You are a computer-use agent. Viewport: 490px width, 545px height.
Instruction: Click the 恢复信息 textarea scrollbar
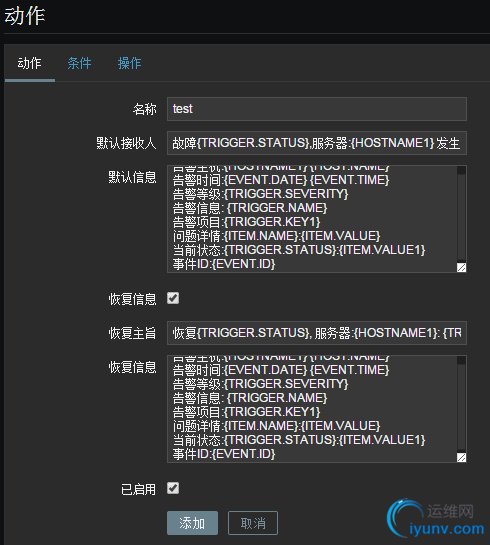[x=461, y=405]
